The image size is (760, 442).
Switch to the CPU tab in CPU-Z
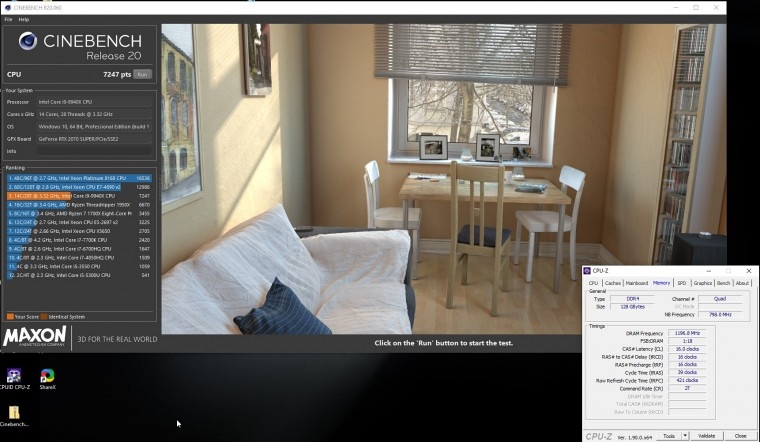tap(593, 283)
